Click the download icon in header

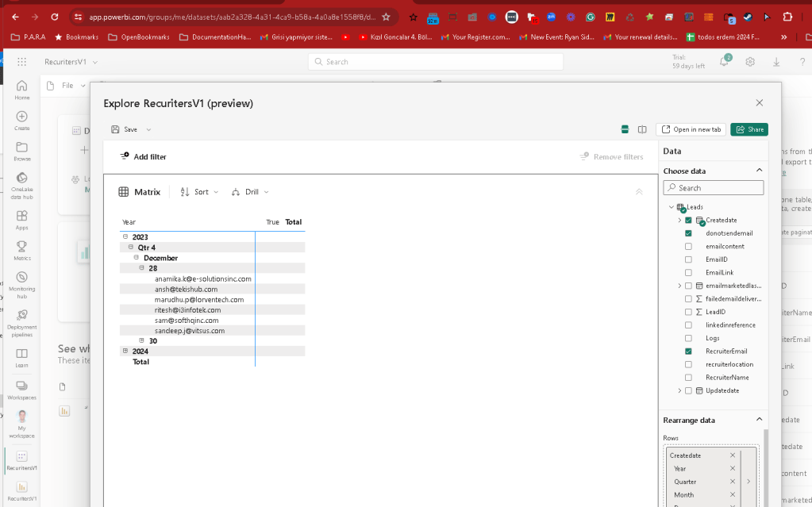coord(776,62)
